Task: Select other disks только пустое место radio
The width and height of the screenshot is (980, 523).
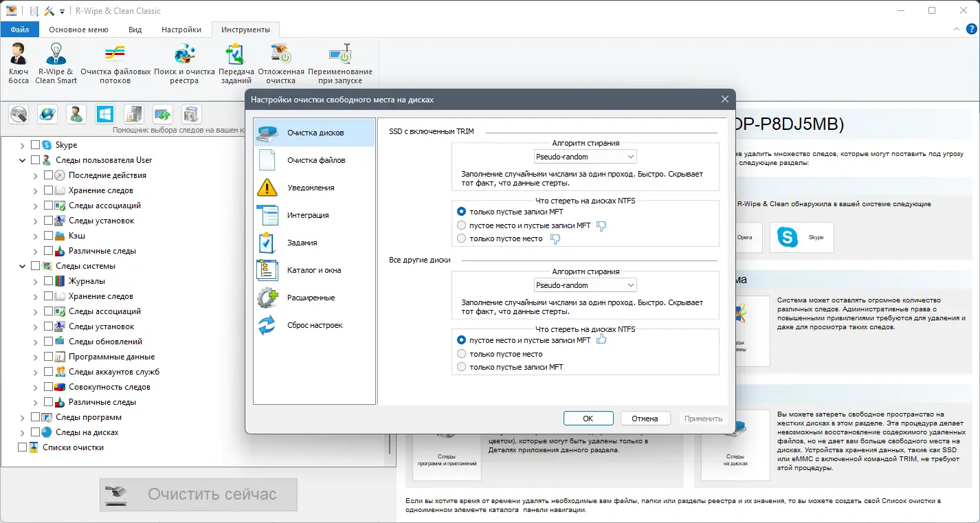Action: coord(462,354)
